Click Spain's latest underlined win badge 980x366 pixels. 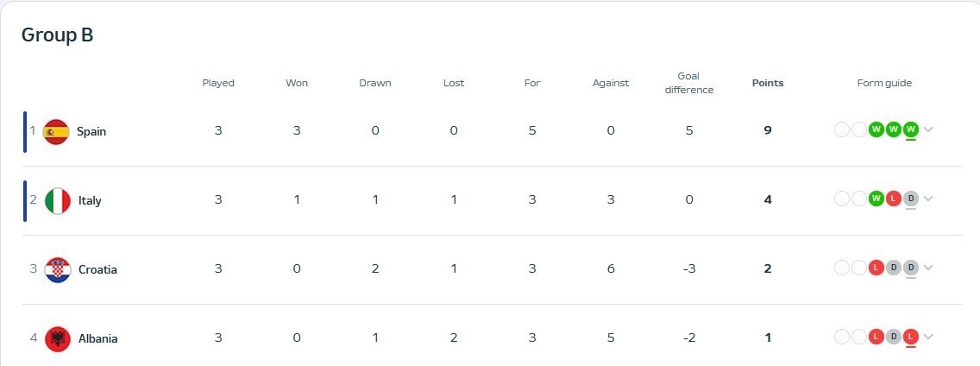pos(910,130)
